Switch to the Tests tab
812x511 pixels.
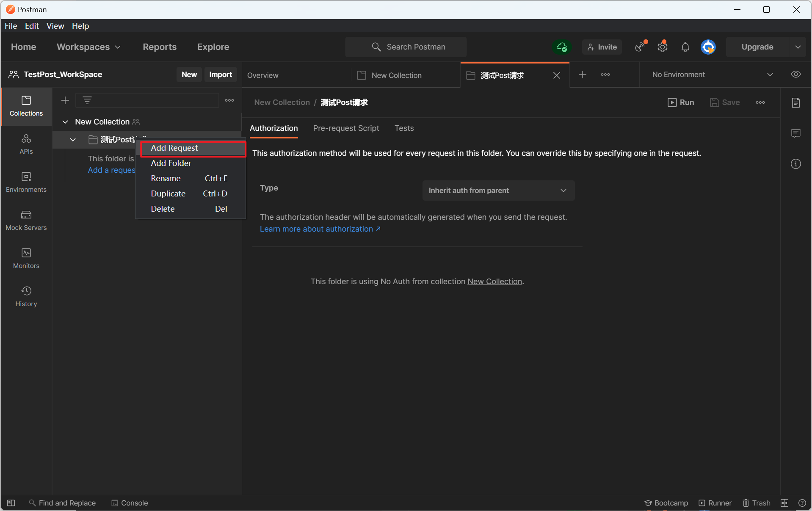(404, 128)
